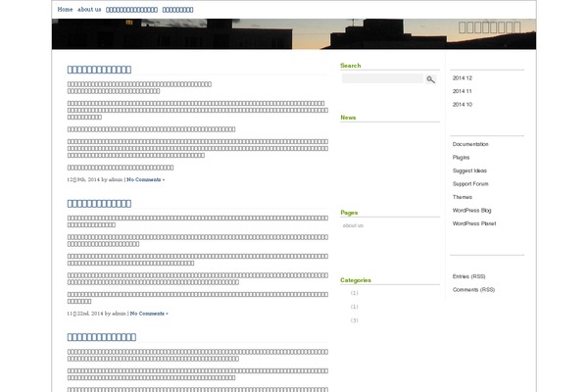Viewport: 588px width, 392px height.
Task: Visit the Support Forum link
Action: [470, 184]
